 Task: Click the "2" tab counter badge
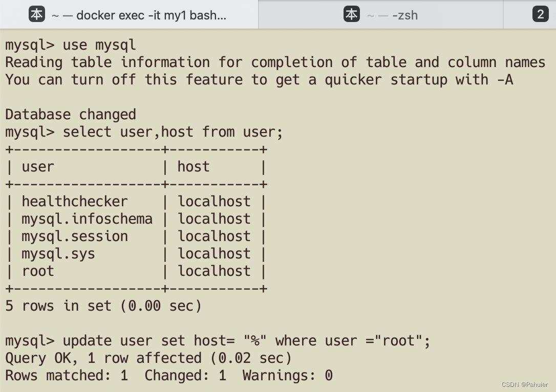click(x=541, y=14)
